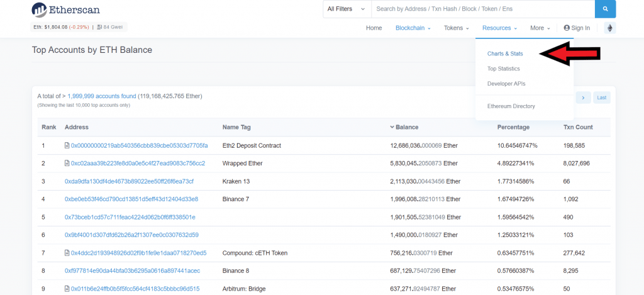Viewport: 644px width, 295px height.
Task: Open the All Filters dropdown
Action: pyautogui.click(x=347, y=9)
